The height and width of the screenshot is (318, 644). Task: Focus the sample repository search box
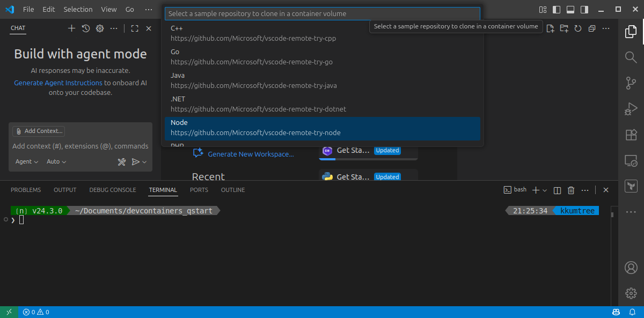[x=322, y=13]
